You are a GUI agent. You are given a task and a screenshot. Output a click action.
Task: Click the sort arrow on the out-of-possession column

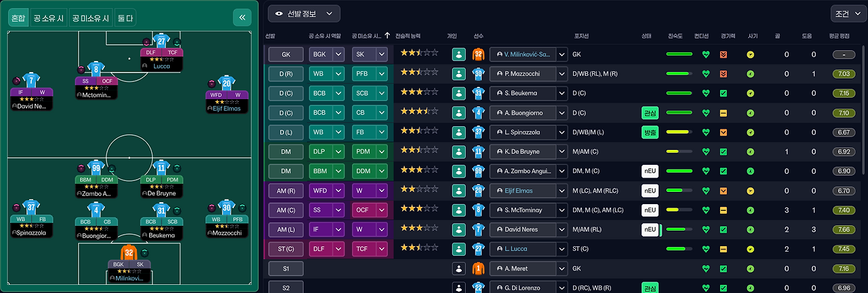pyautogui.click(x=387, y=35)
